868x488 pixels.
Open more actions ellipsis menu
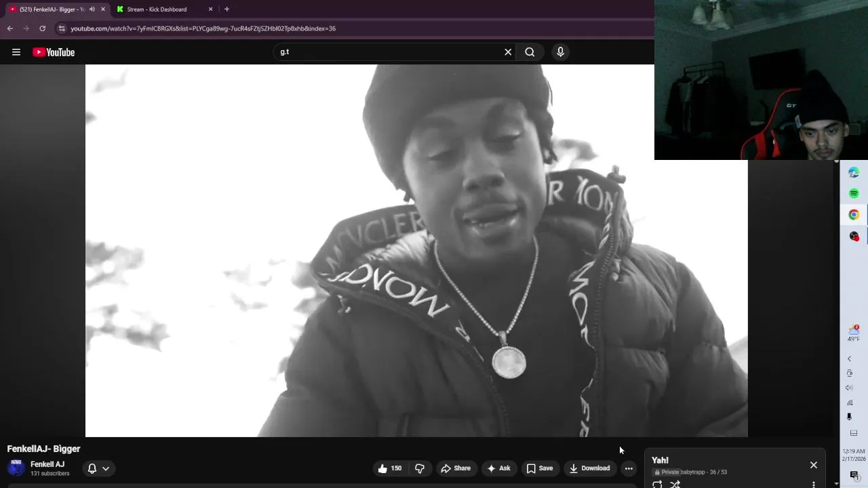coord(629,468)
